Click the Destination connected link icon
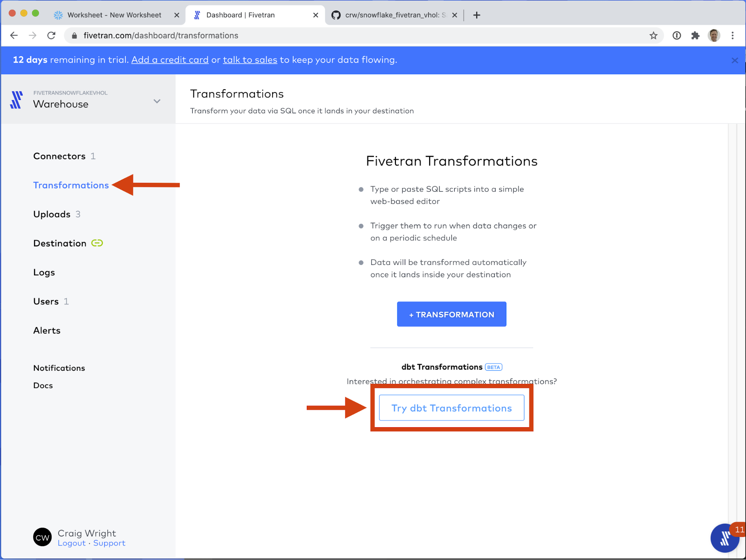746x560 pixels. point(97,243)
